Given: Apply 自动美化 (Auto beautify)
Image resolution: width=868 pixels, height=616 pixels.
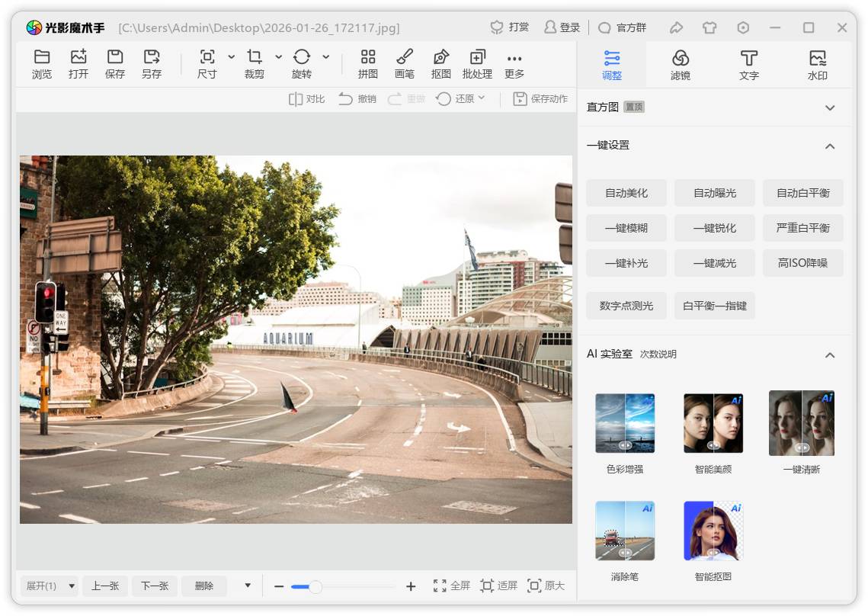Looking at the screenshot, I should coord(626,193).
